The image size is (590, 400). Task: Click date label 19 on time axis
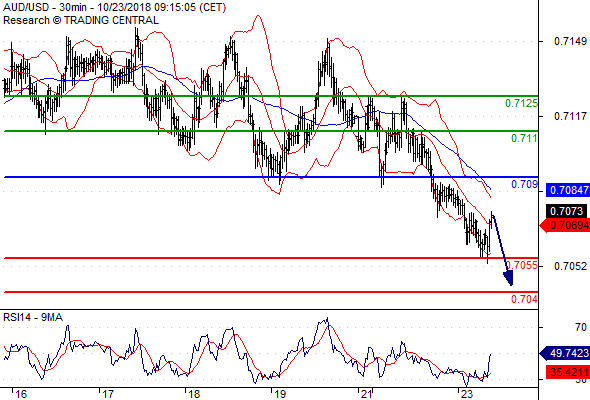pos(280,394)
